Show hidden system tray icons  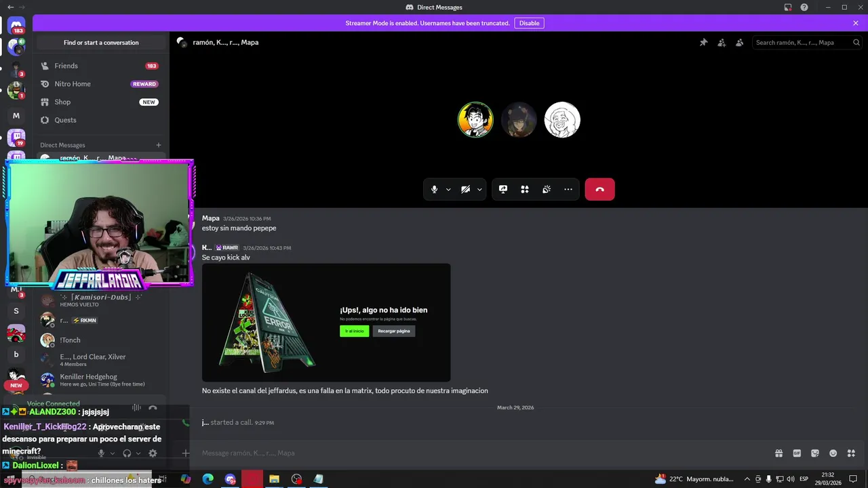pos(747,479)
